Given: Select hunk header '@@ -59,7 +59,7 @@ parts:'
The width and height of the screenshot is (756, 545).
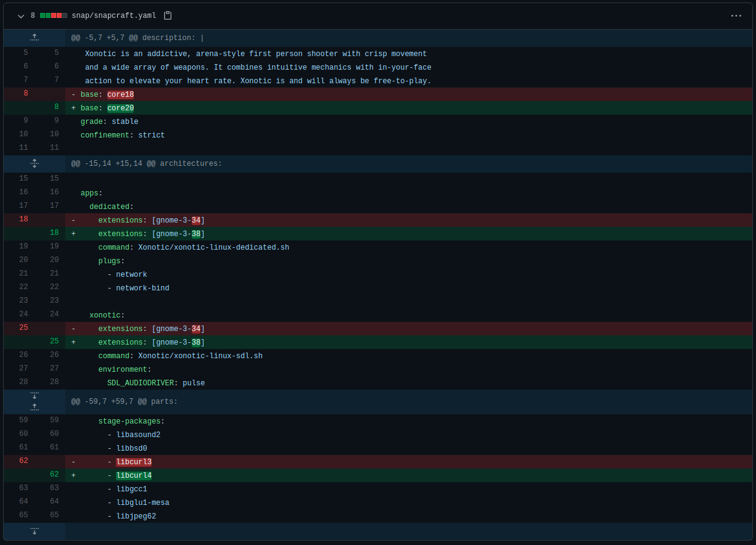Looking at the screenshot, I should pyautogui.click(x=124, y=402).
